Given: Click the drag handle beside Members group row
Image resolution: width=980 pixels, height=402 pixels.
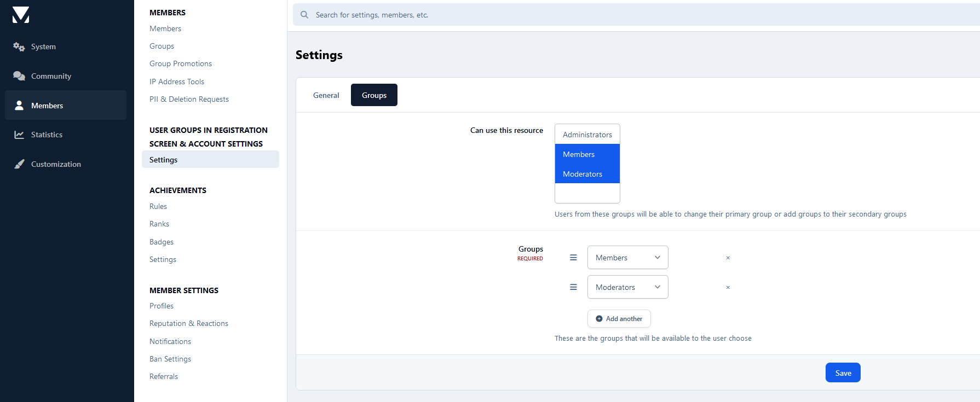Looking at the screenshot, I should click(x=573, y=258).
